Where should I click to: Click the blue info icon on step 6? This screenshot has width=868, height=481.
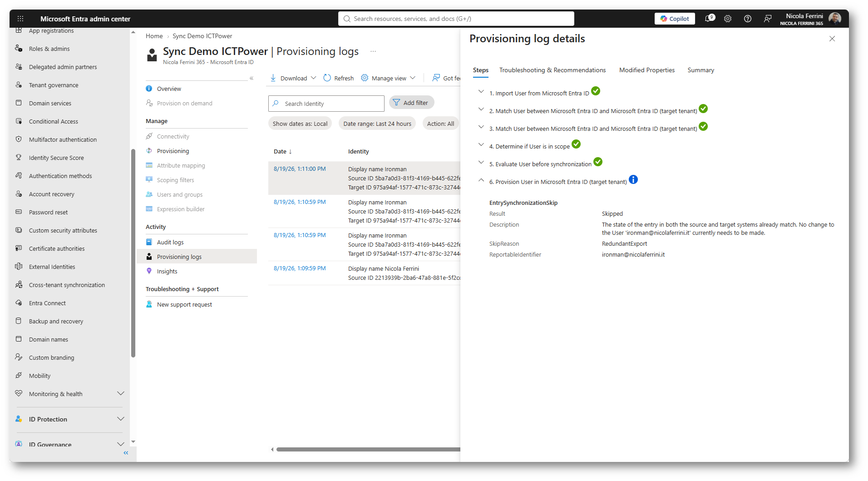(633, 180)
